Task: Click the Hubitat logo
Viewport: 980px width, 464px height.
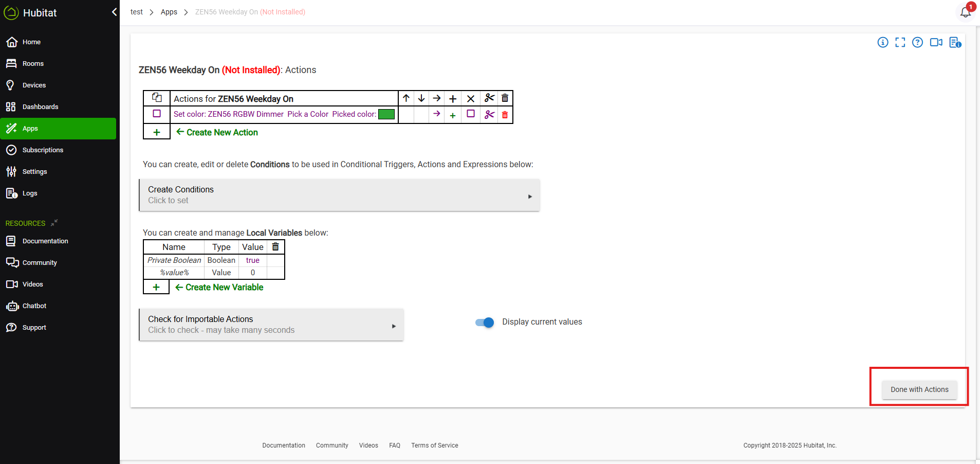Action: point(30,12)
